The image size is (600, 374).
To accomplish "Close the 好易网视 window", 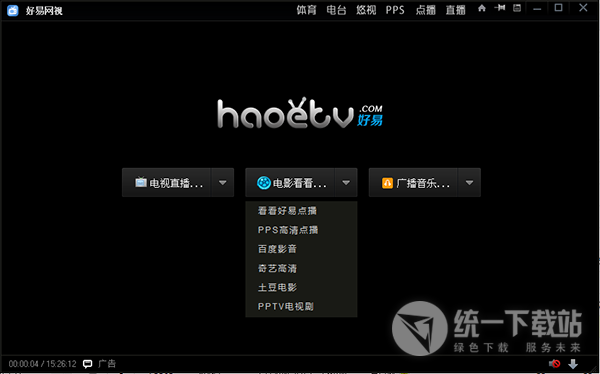I will click(583, 8).
